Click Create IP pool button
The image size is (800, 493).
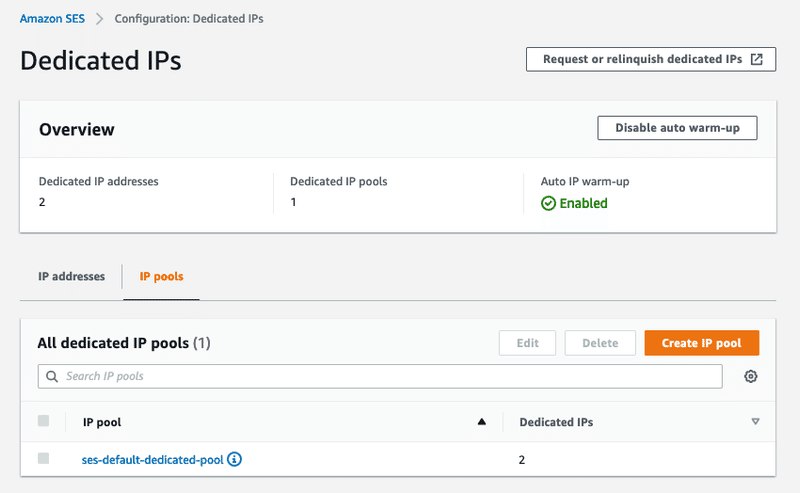point(702,343)
